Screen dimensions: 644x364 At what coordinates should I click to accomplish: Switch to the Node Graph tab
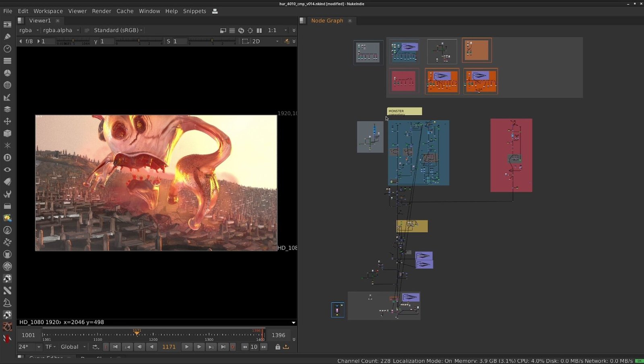pos(327,21)
